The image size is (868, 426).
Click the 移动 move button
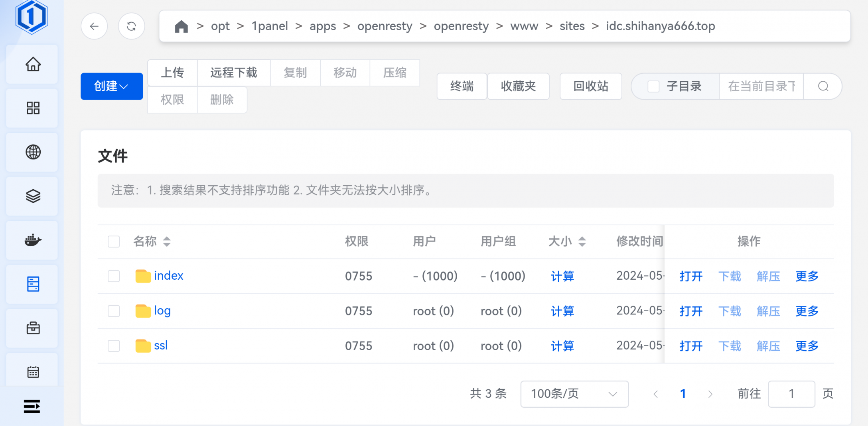click(345, 73)
